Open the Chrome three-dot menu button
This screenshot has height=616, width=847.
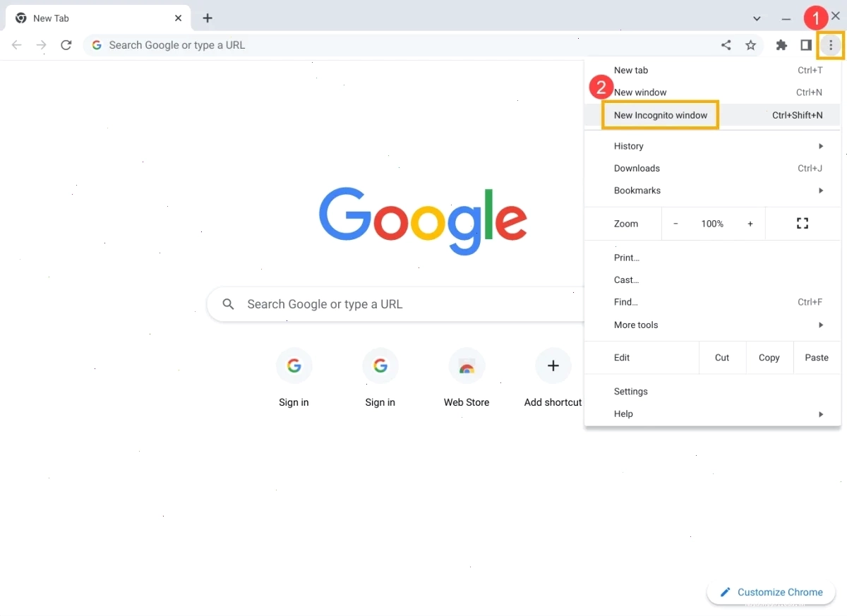point(831,45)
